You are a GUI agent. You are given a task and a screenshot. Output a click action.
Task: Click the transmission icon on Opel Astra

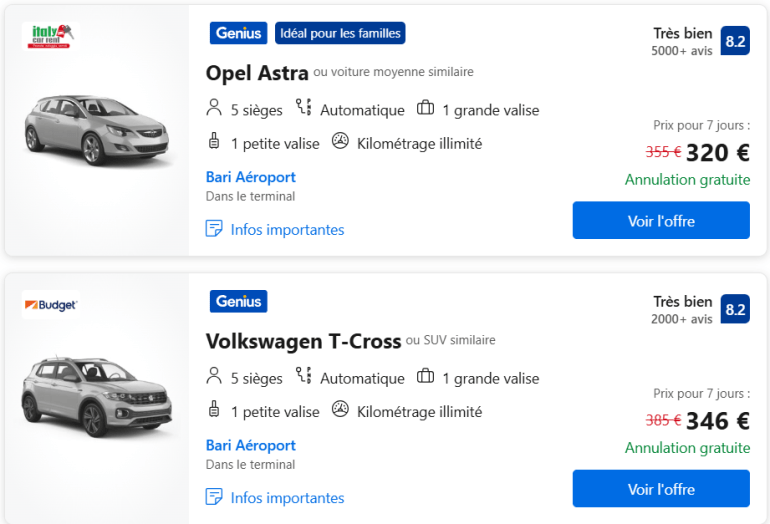pos(304,109)
